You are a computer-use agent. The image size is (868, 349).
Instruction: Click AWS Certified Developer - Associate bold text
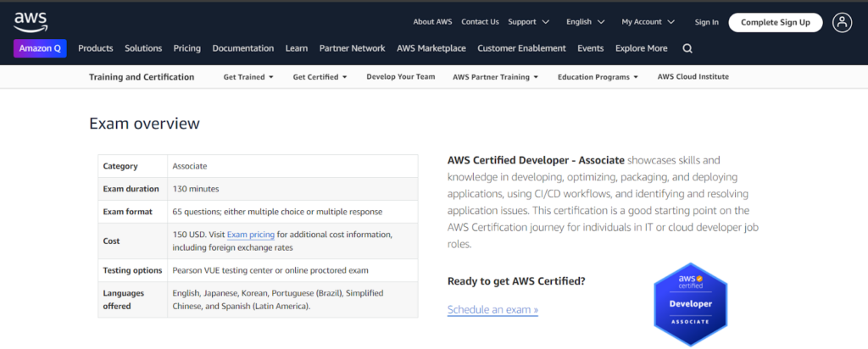536,160
